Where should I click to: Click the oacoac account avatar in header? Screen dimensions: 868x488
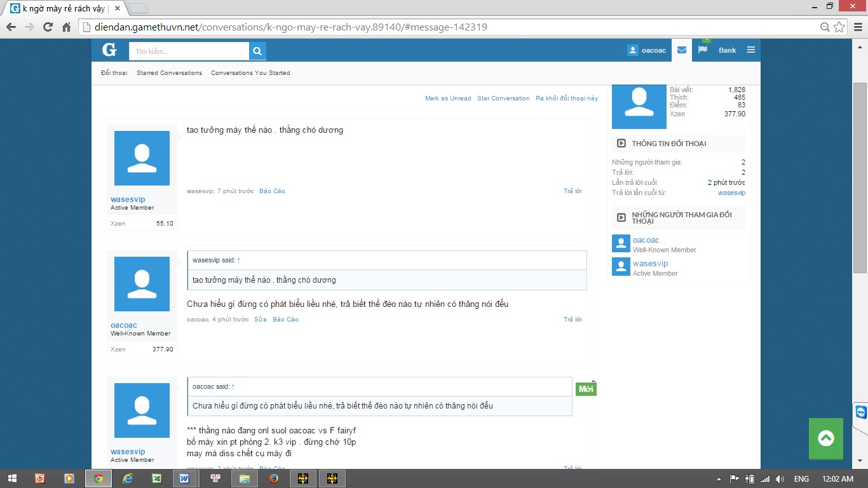633,50
